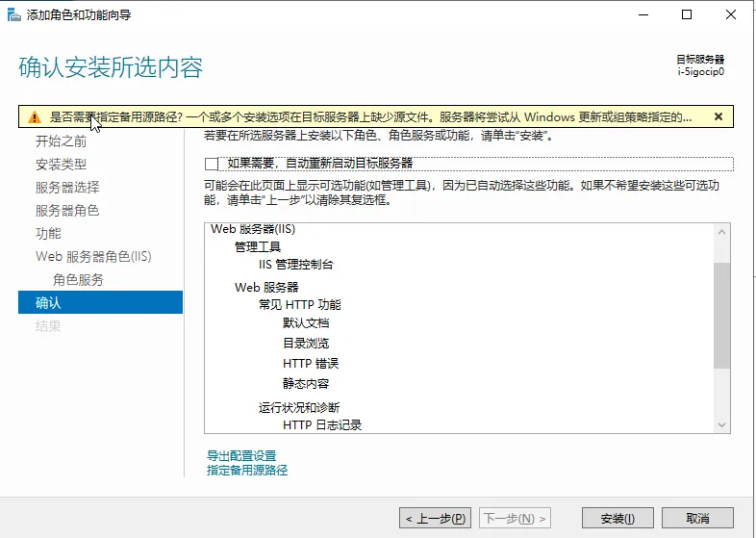Switch to 服务器角色 step

[67, 210]
